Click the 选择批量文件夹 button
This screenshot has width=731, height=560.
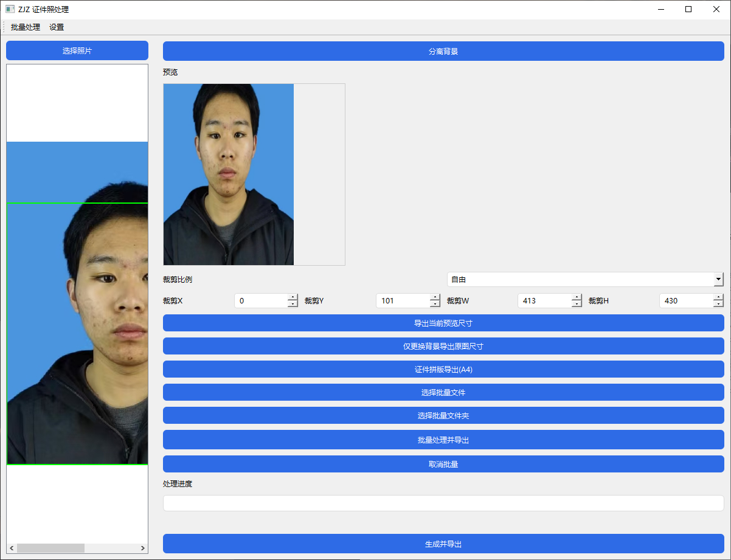point(442,415)
